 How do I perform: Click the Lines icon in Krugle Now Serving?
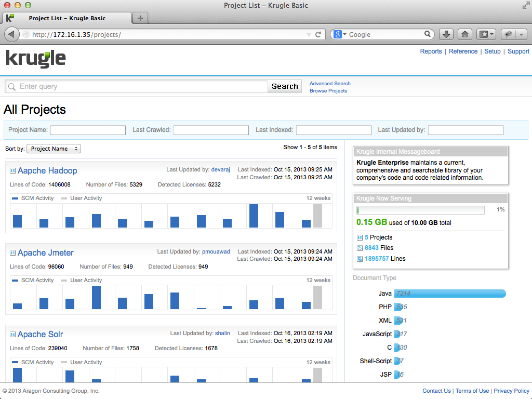(360, 259)
